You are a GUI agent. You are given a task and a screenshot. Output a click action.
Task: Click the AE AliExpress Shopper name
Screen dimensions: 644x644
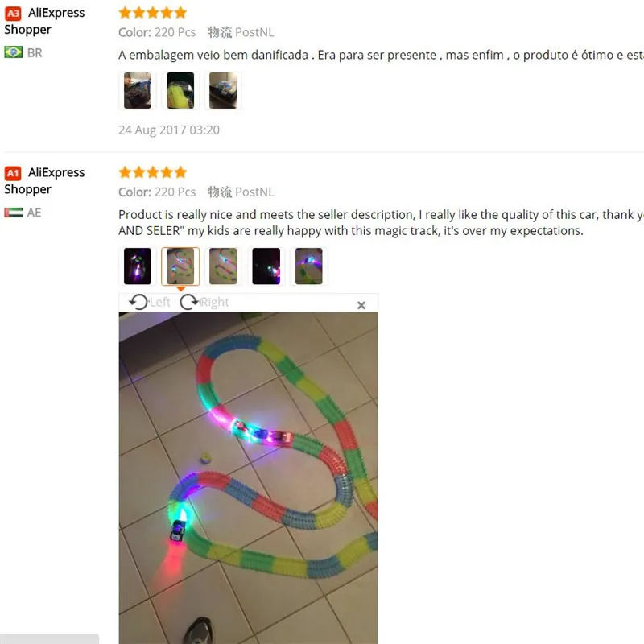(x=44, y=180)
